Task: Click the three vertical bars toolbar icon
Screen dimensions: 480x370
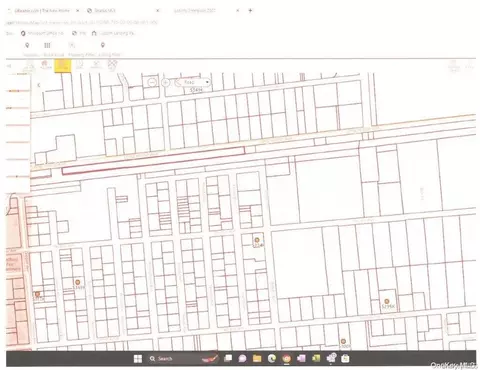Action: coord(47,45)
